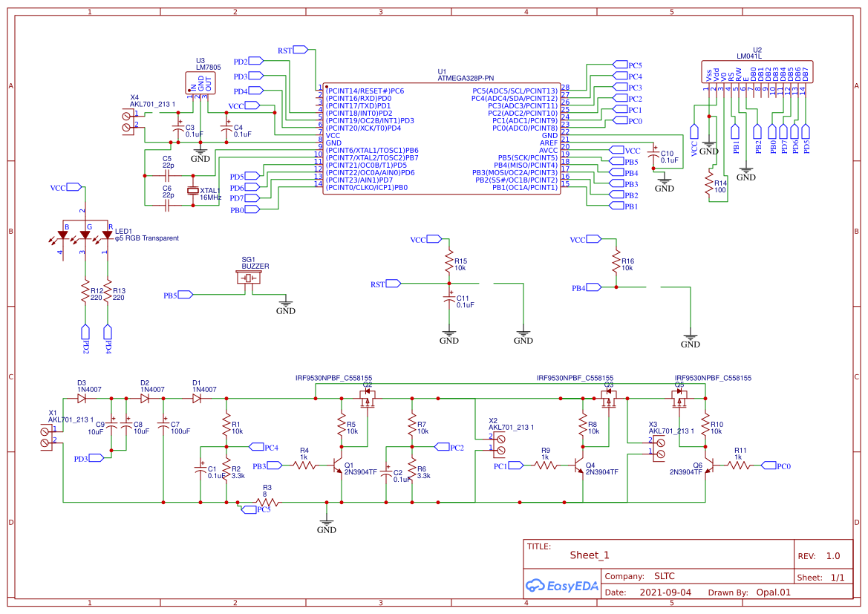Select the C3 0.1uF capacitor symbol
The image size is (868, 614).
click(x=178, y=128)
